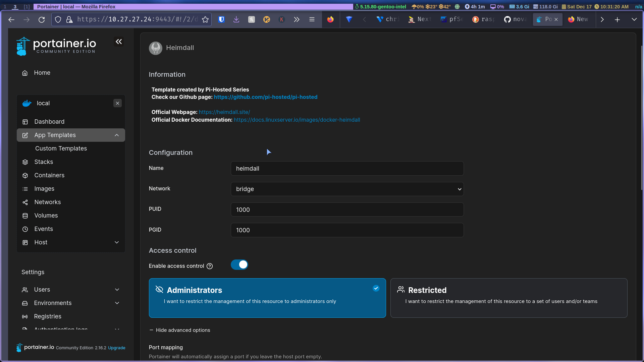The image size is (644, 362).
Task: Click the Docker whale icon next to local
Action: [x=27, y=103]
